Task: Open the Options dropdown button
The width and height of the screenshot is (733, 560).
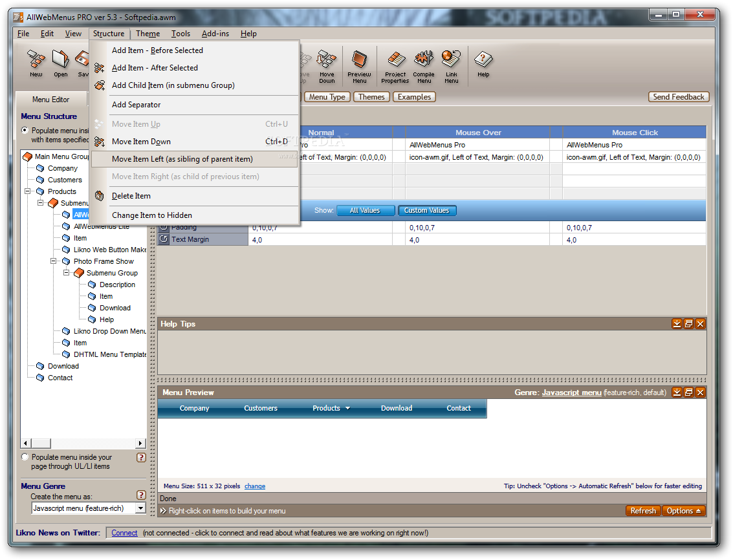Action: (683, 511)
